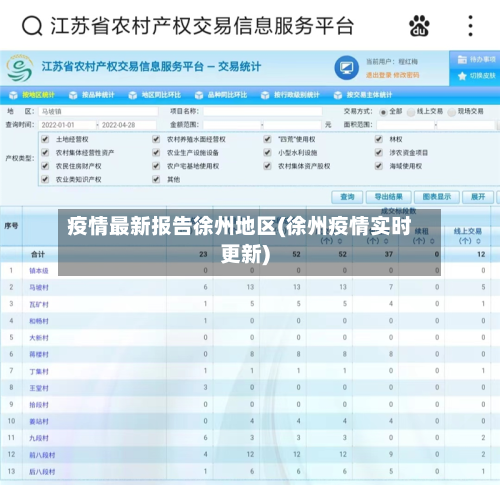Toggle 农户宅基地使用权 checkbox

tap(156, 166)
